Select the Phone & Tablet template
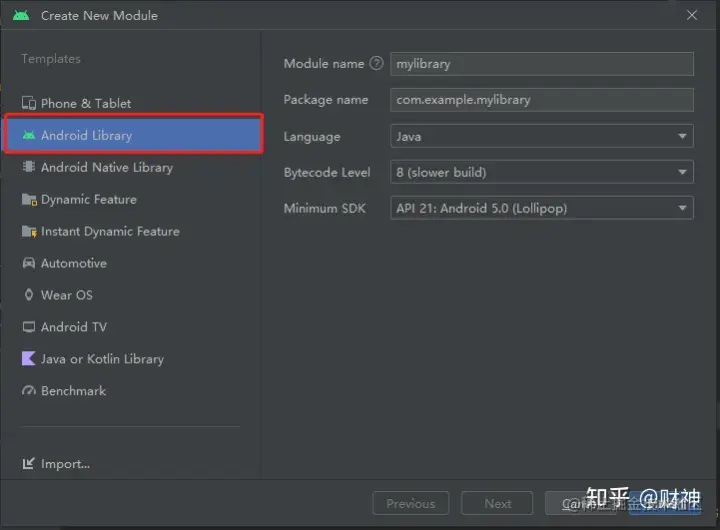 coord(76,103)
